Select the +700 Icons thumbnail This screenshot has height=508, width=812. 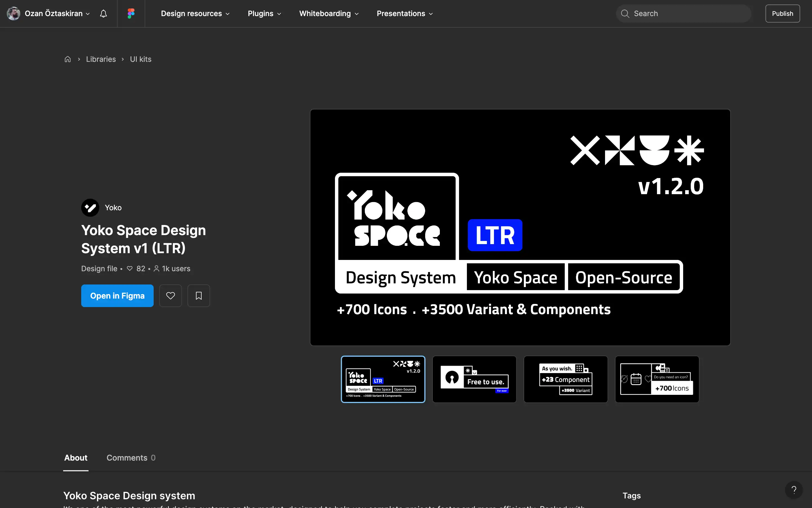[657, 379]
